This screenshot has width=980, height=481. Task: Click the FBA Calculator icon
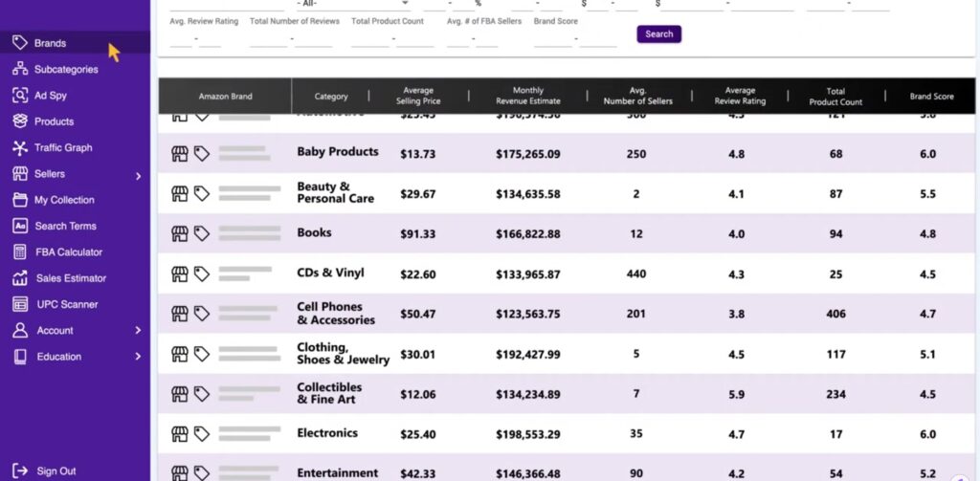coord(20,251)
